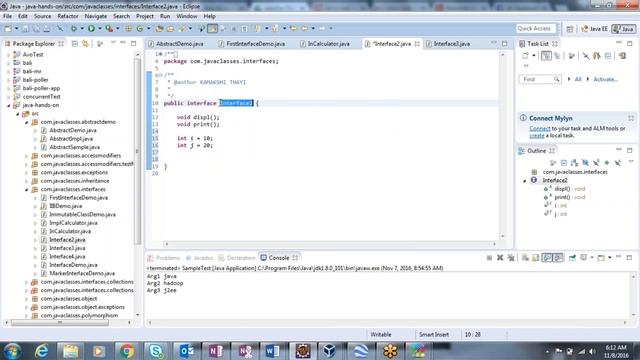Open the Refactor menu
Screen dimensions: 640x360
point(67,16)
